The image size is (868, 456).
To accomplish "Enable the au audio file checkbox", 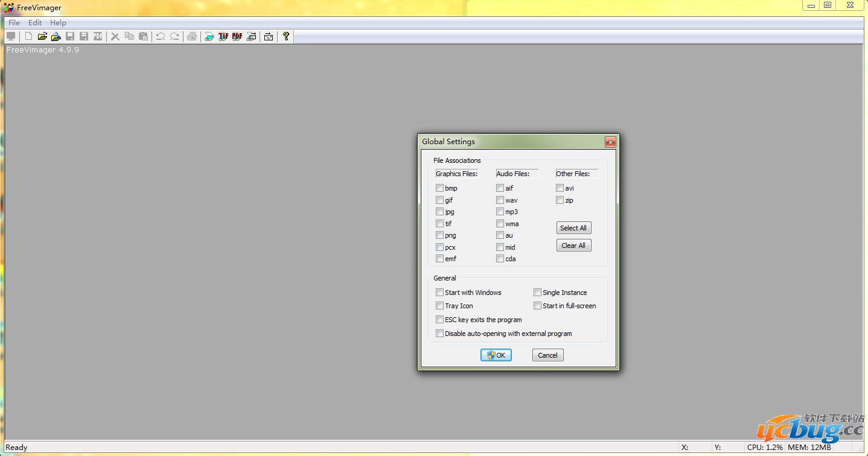I will coord(500,235).
